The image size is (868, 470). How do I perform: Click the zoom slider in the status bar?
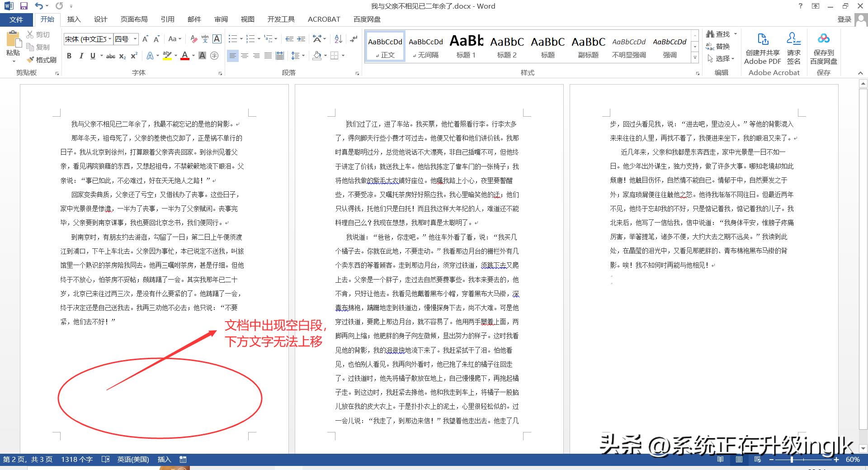[804, 460]
